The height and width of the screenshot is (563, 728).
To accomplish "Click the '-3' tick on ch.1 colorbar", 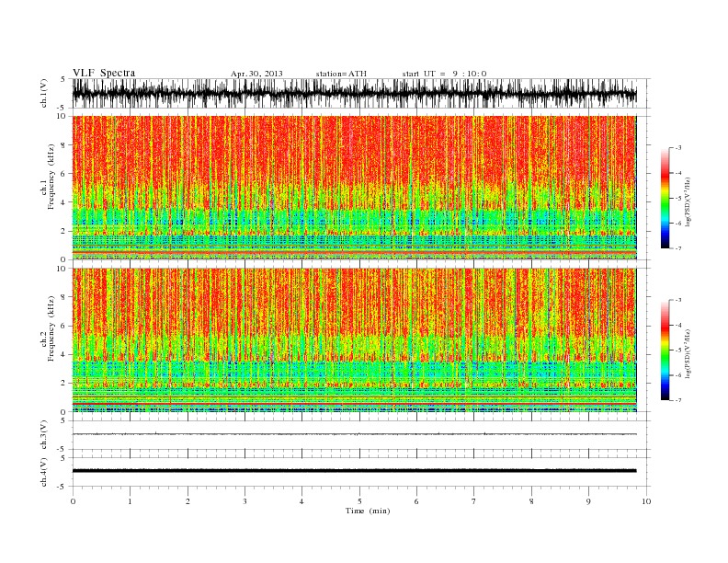I will coord(678,148).
